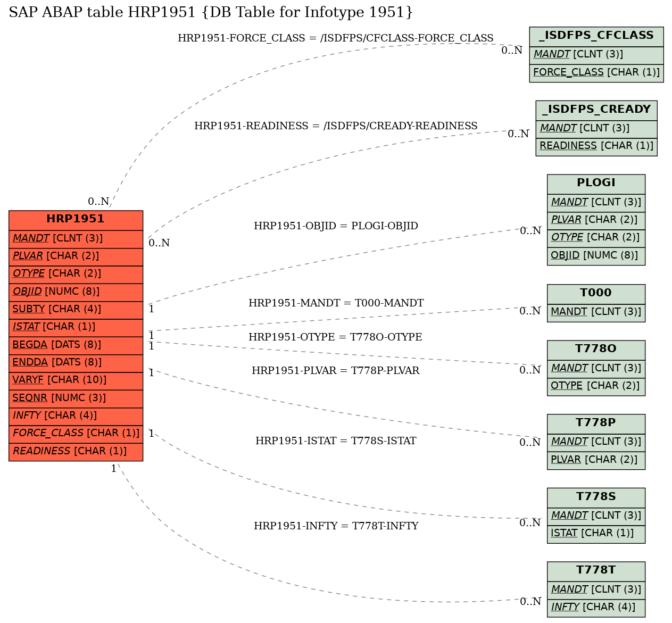Click the READINESS = /ISDFPS/CREADY relation label

pos(336,126)
